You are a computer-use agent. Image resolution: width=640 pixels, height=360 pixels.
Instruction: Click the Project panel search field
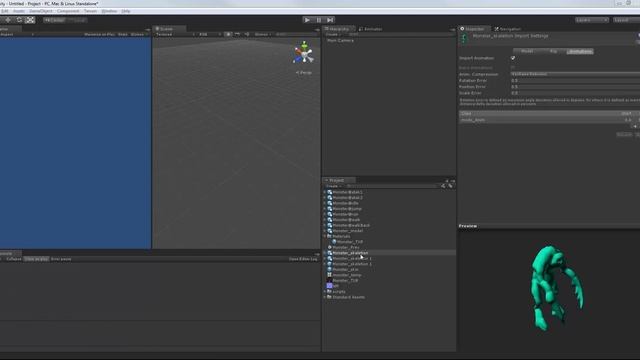tap(392, 186)
